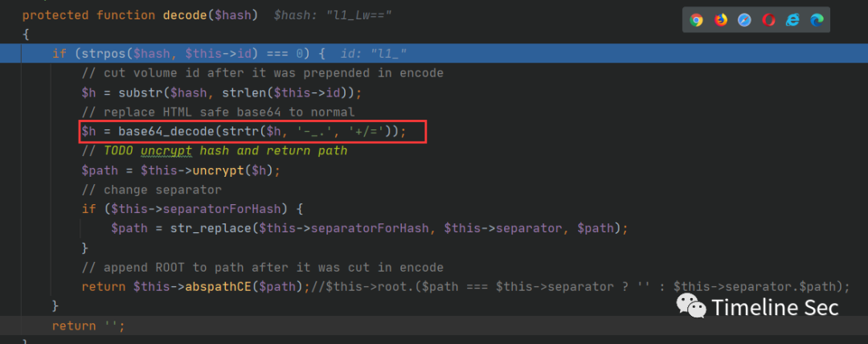Place cursor on the return '' statement
The height and width of the screenshot is (344, 868).
tap(88, 326)
